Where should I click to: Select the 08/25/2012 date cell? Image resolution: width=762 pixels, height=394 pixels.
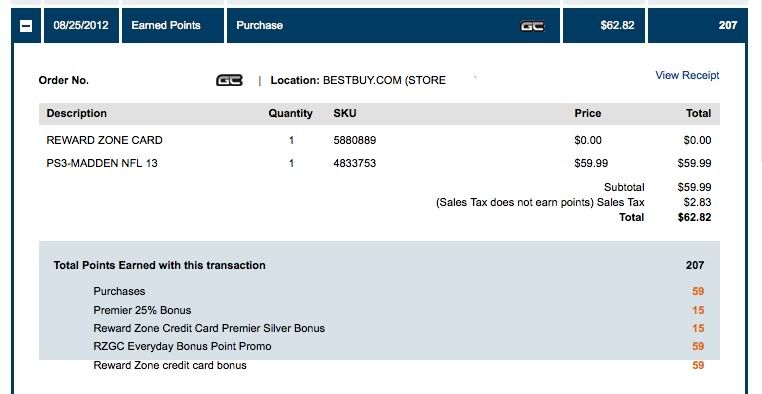coord(81,25)
